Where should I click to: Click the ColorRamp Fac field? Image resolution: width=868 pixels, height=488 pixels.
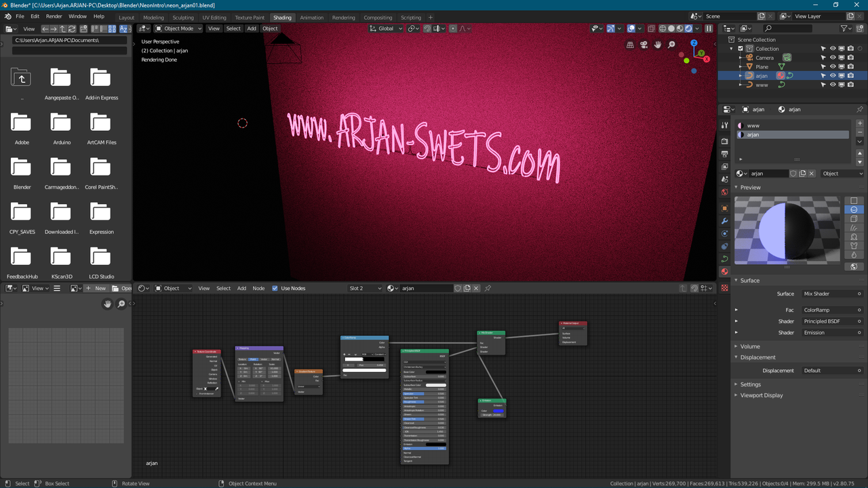(832, 310)
